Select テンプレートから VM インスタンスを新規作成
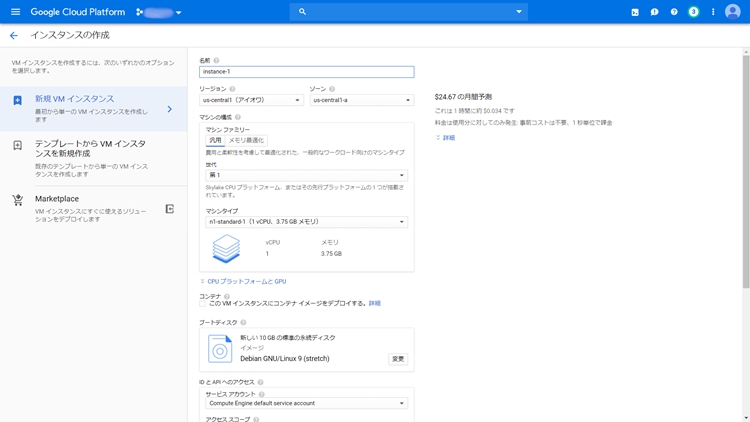The image size is (750, 422). (93, 158)
